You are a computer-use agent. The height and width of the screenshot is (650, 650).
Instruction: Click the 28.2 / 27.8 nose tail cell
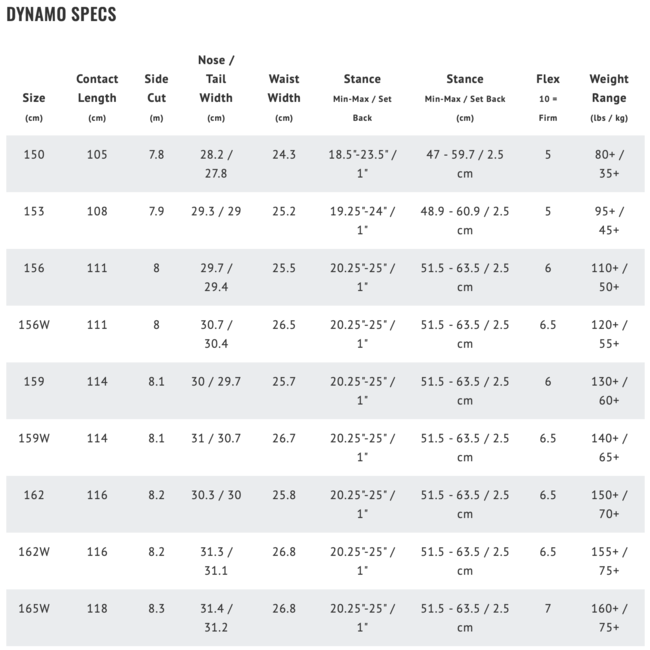[x=216, y=163]
